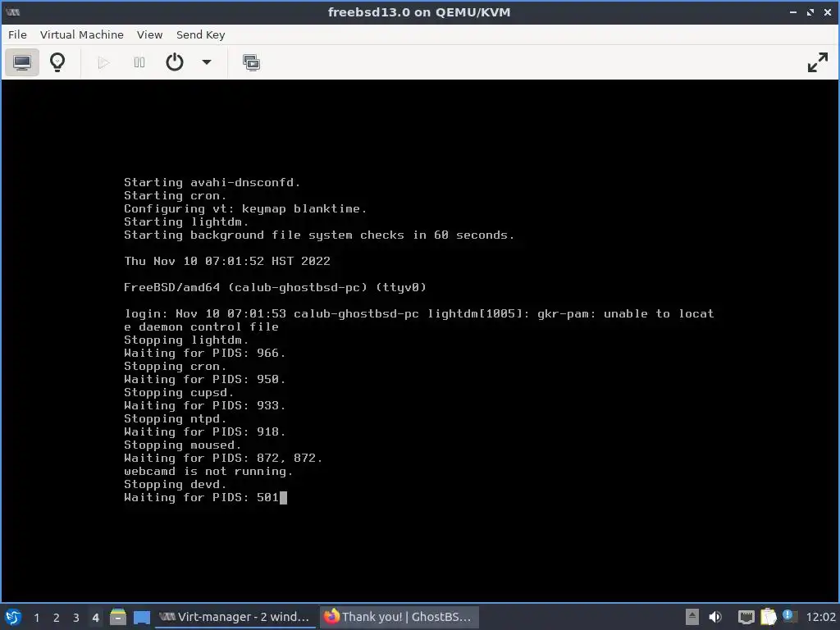Open the Send Key menu

click(x=200, y=34)
